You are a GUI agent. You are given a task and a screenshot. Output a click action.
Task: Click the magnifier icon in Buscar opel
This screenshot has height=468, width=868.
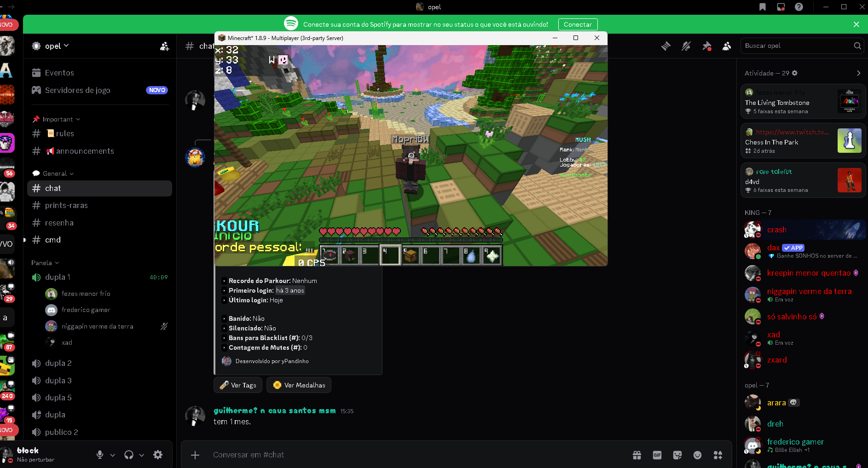click(x=857, y=46)
